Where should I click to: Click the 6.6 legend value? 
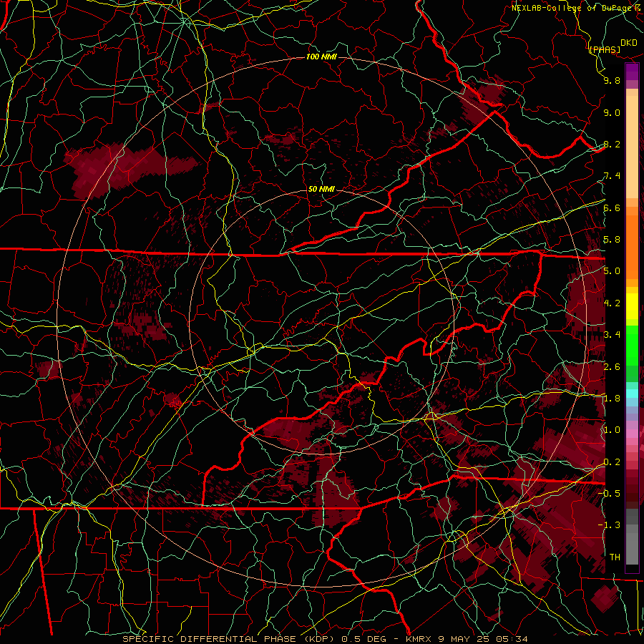pyautogui.click(x=612, y=208)
